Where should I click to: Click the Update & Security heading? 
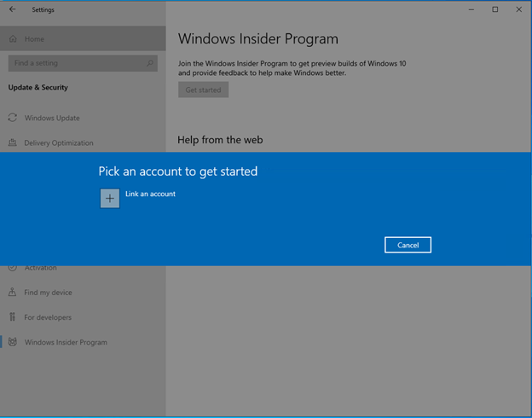pos(38,87)
